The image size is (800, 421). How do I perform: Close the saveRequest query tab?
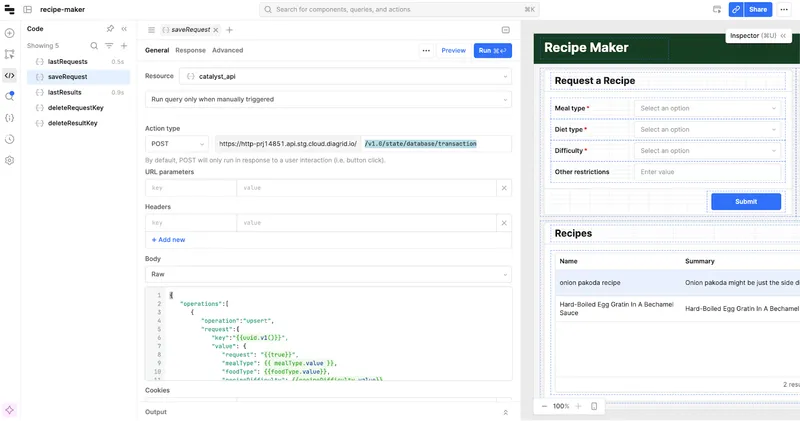pos(215,30)
